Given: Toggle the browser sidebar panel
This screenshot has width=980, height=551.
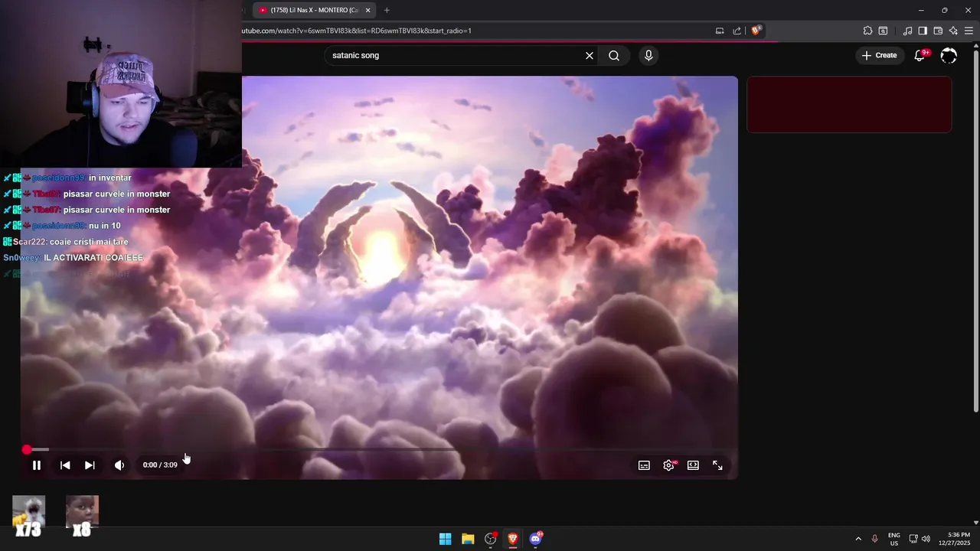Looking at the screenshot, I should click(x=923, y=31).
